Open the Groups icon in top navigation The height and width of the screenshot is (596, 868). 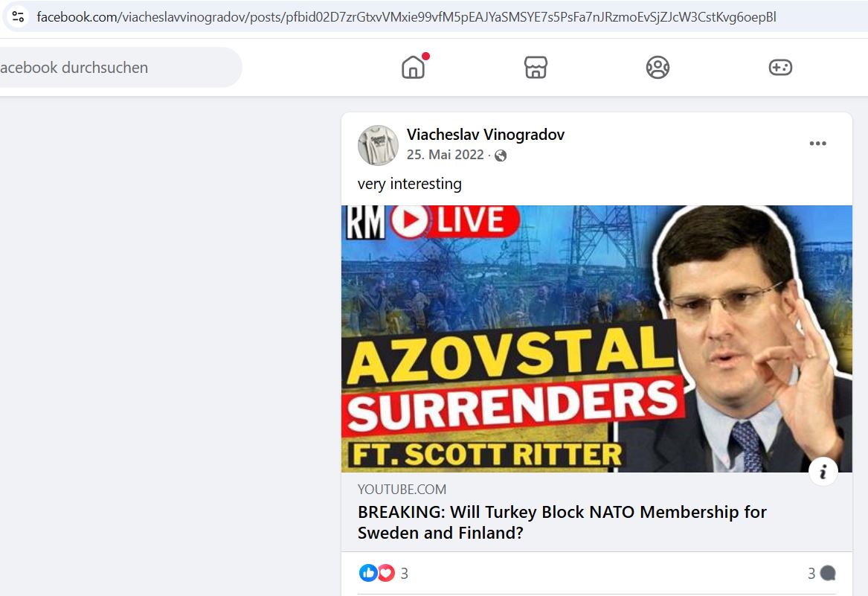(658, 68)
